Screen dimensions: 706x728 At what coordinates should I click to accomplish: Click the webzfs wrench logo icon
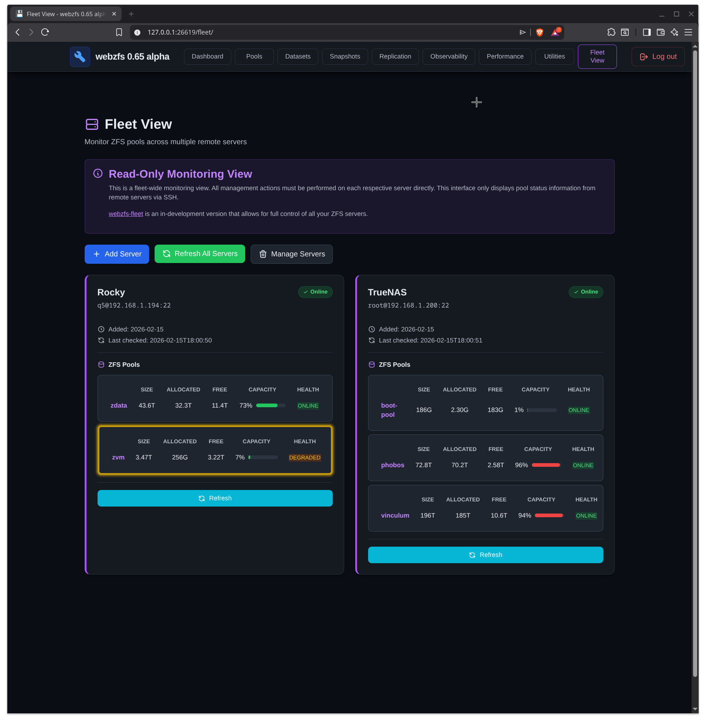point(80,56)
